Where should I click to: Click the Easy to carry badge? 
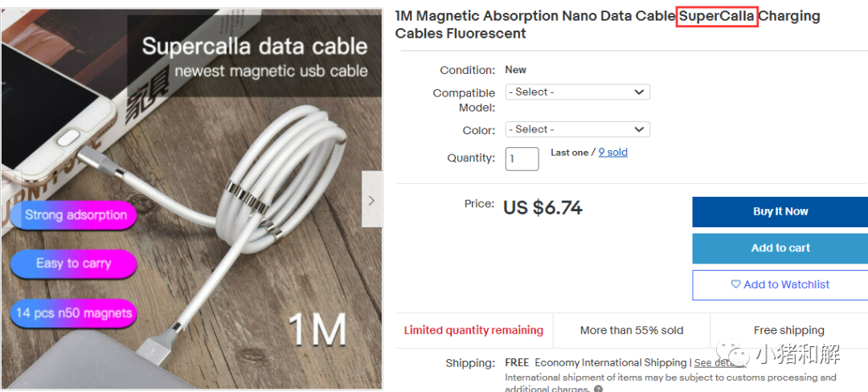(x=73, y=263)
